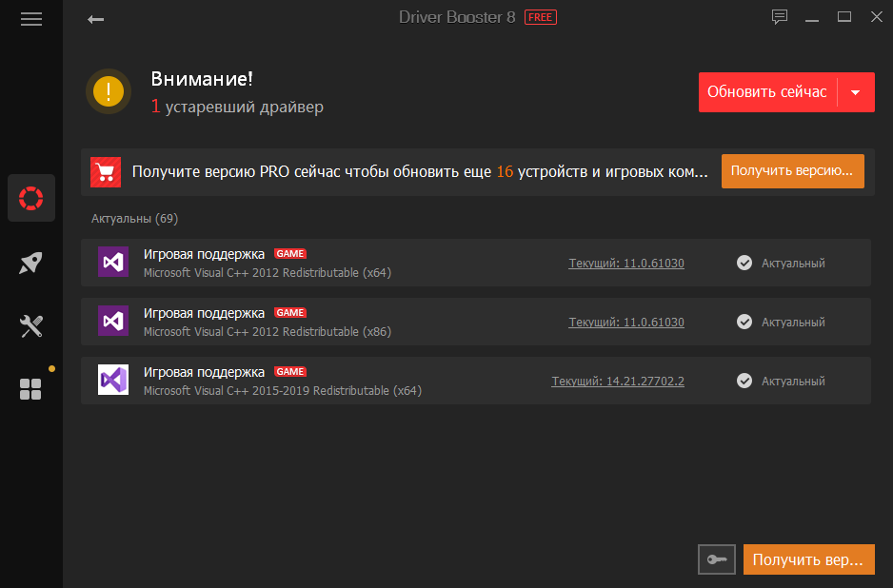Open the x64 2012 Текущий: 11.0.61030 link
893x588 pixels.
click(x=626, y=264)
